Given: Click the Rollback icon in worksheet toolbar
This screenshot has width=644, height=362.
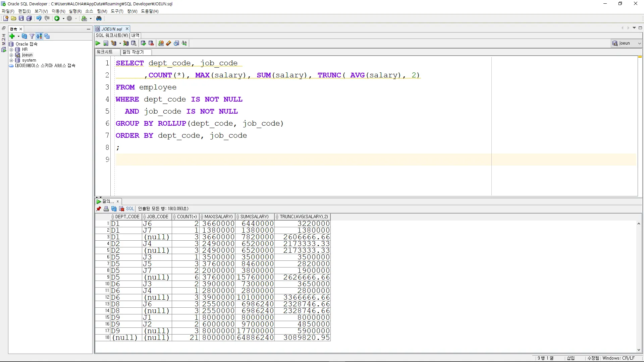Looking at the screenshot, I should point(151,43).
